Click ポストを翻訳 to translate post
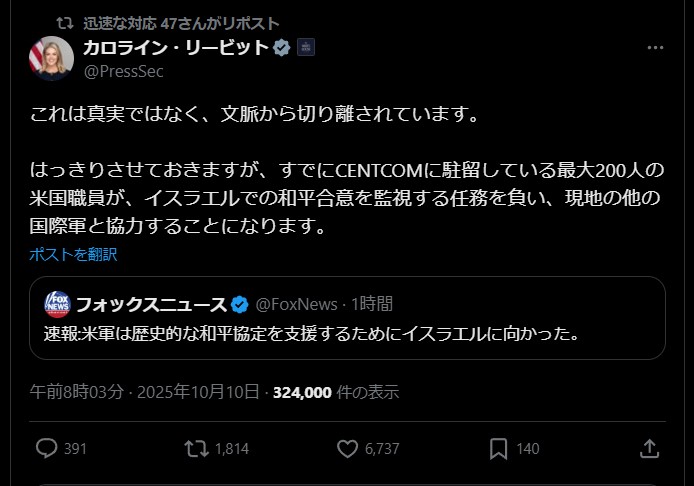The height and width of the screenshot is (486, 694). click(73, 254)
